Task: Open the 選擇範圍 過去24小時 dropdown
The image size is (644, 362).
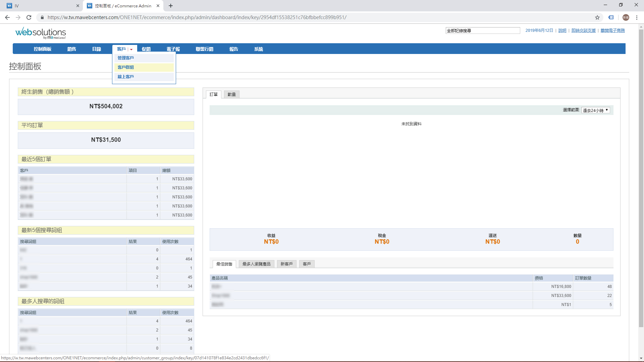Action: point(596,110)
